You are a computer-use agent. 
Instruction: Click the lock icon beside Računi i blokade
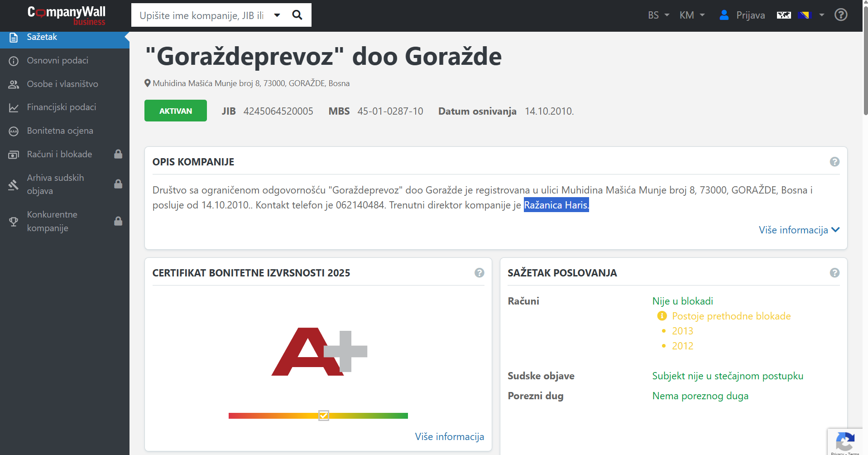pyautogui.click(x=118, y=154)
